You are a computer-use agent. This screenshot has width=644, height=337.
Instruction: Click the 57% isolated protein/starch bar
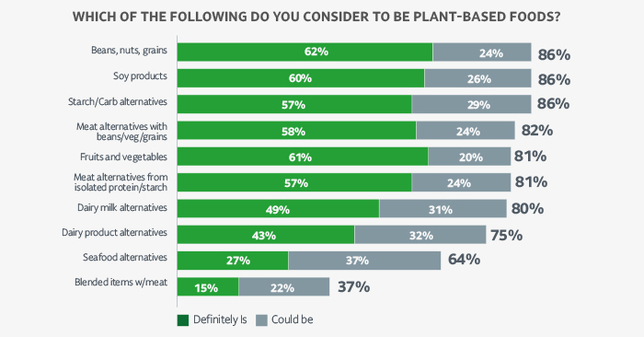[x=294, y=182]
